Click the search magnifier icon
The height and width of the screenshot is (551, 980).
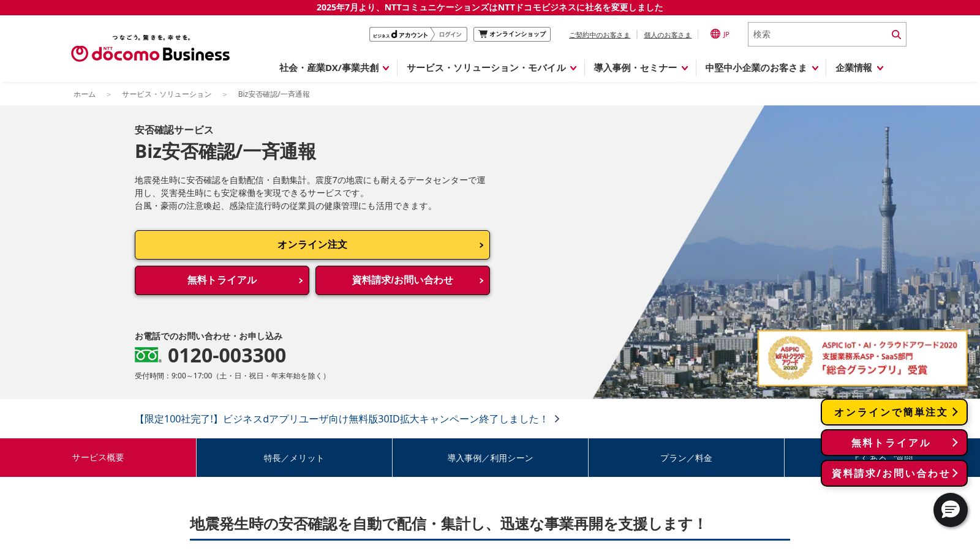(x=896, y=34)
